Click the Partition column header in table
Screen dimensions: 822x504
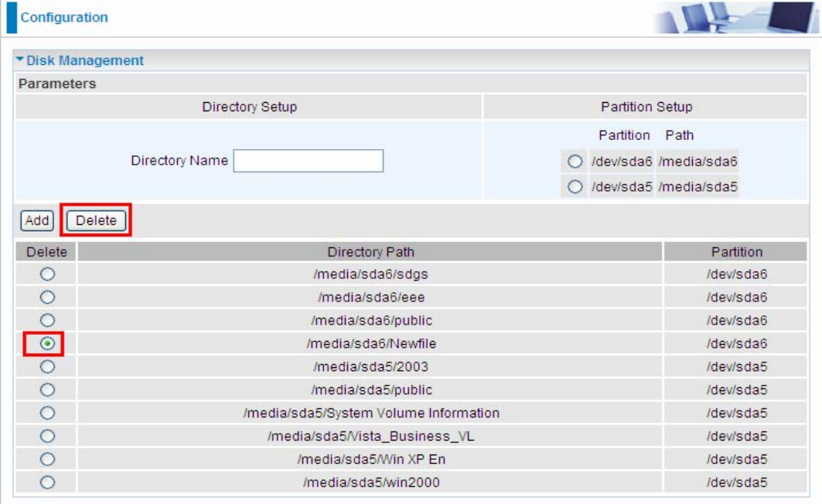736,252
